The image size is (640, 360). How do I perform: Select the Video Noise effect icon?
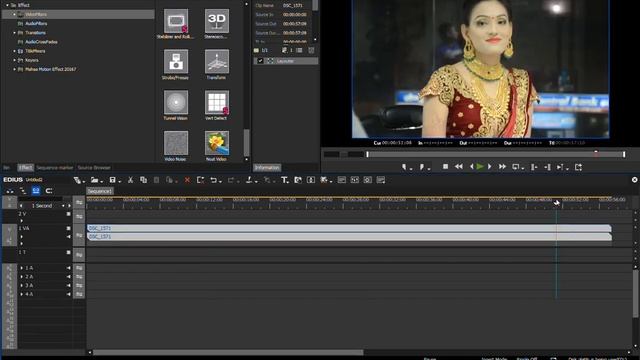pyautogui.click(x=176, y=143)
